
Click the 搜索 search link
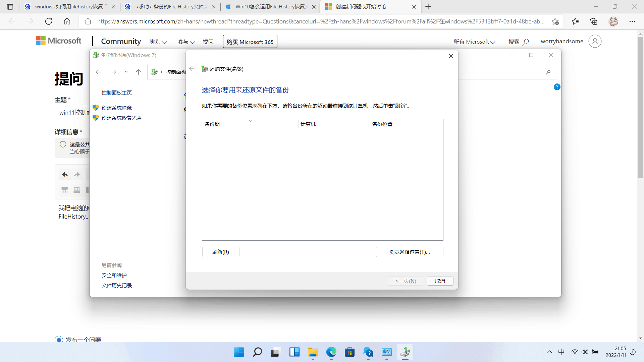tap(519, 42)
